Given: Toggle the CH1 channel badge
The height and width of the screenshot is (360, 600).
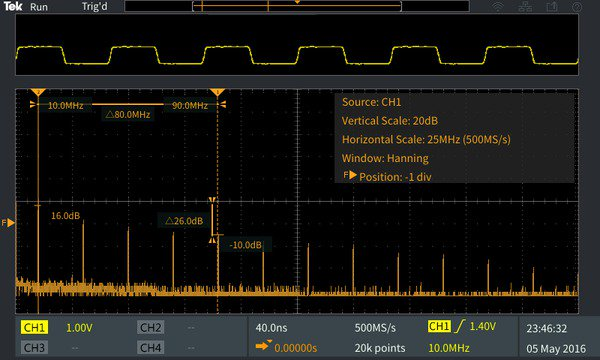Looking at the screenshot, I should [x=34, y=327].
